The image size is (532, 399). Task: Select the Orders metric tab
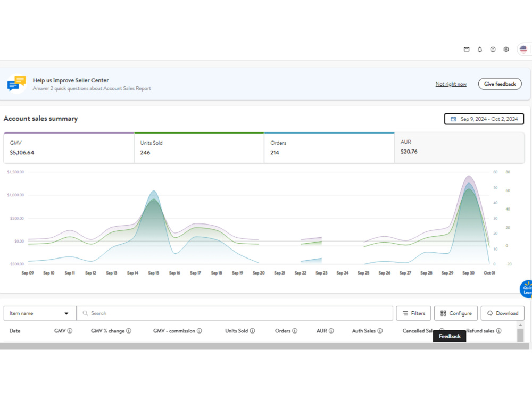click(329, 148)
